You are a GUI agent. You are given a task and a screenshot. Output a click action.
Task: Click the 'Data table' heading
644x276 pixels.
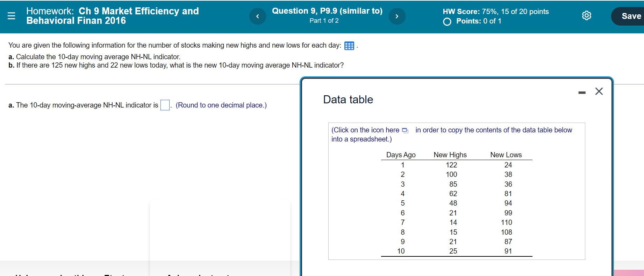coord(348,99)
